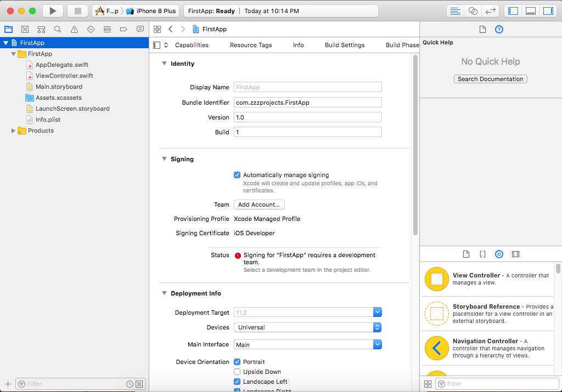Toggle the utilities inspector panel

[548, 11]
